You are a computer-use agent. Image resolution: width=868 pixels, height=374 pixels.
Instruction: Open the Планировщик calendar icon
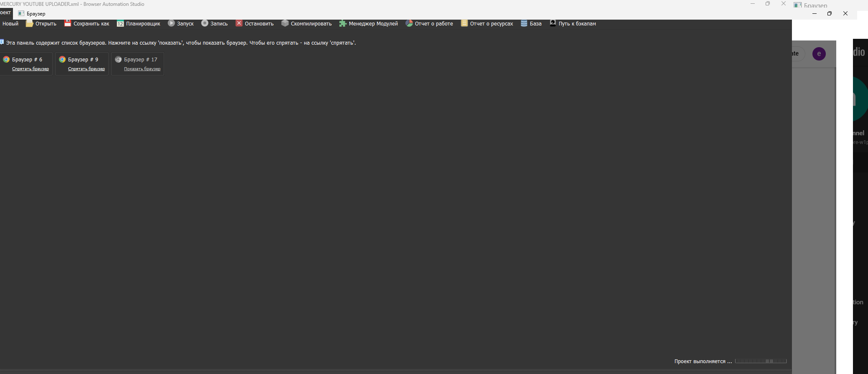(120, 23)
